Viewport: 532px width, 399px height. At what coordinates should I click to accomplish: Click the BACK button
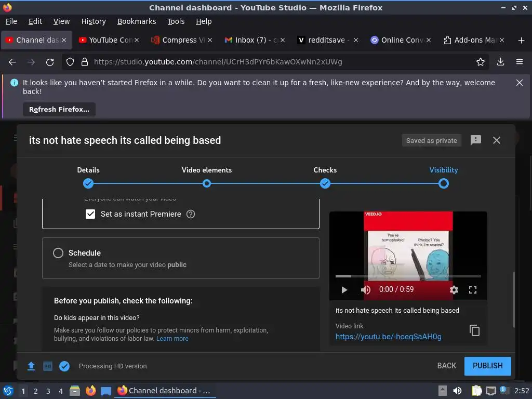(446, 366)
